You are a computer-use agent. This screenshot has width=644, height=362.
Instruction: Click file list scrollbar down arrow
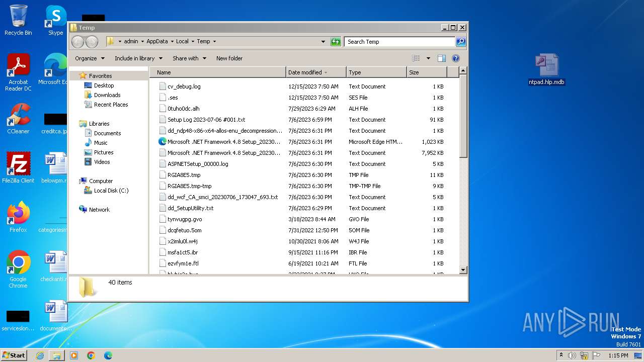coord(463,270)
